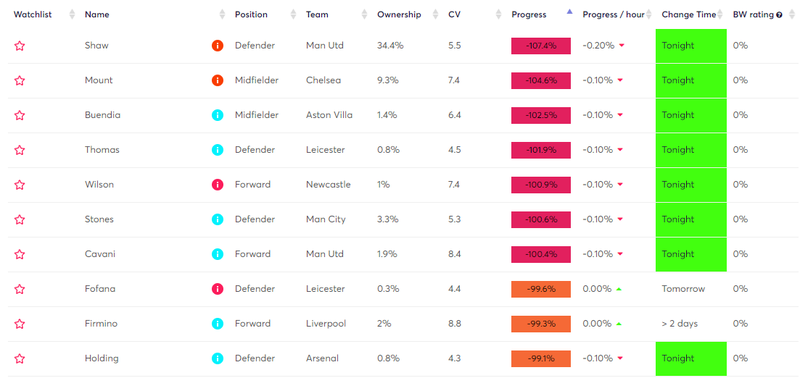This screenshot has height=378, width=800.
Task: Open the red info icon for Wilson
Action: [x=217, y=185]
